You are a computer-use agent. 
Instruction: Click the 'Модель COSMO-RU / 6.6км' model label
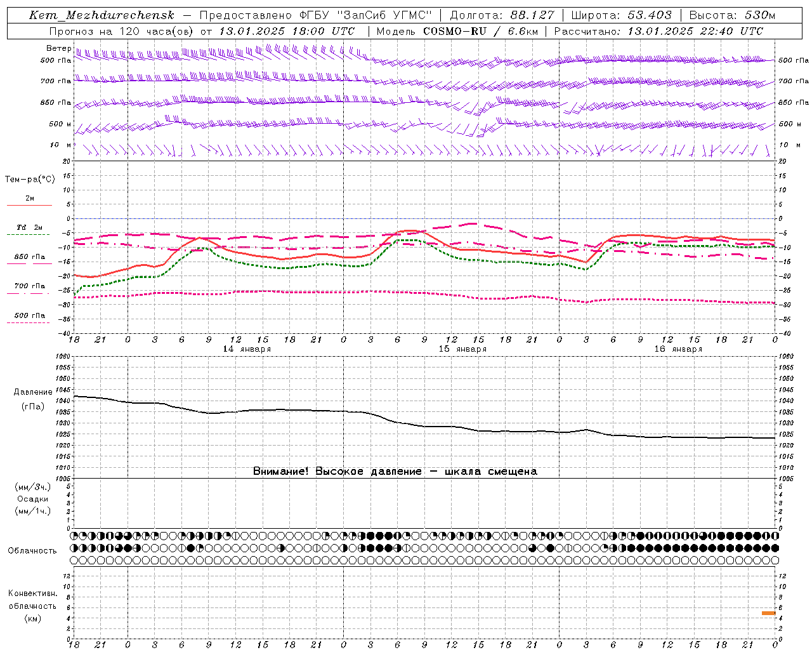tap(457, 31)
